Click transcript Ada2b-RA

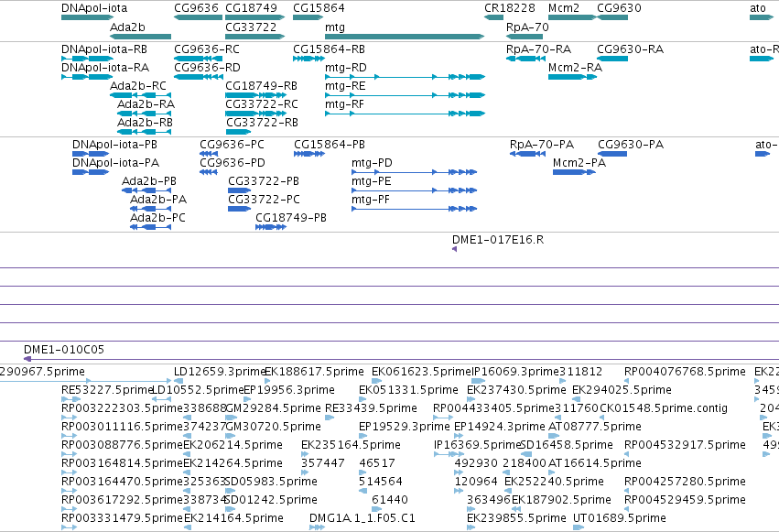[144, 114]
